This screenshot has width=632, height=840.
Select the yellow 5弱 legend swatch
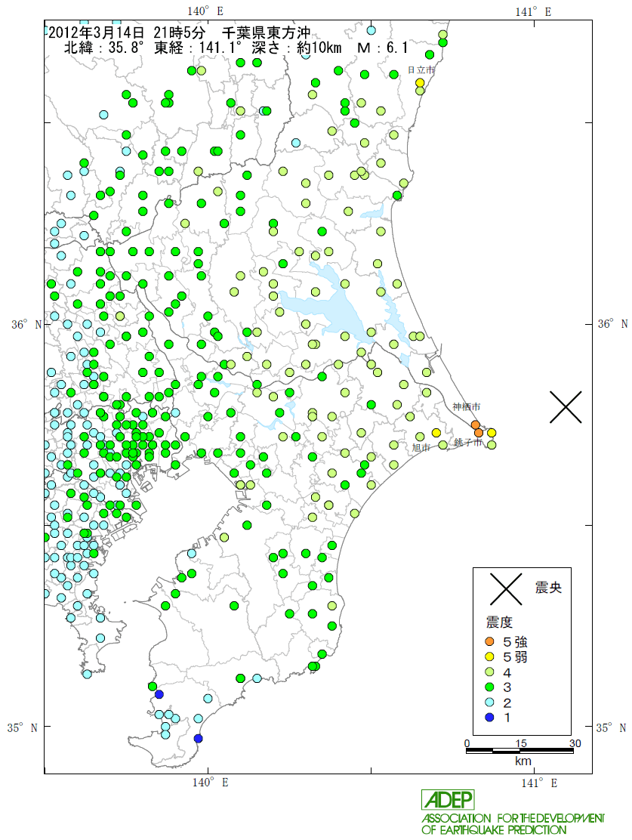[489, 656]
